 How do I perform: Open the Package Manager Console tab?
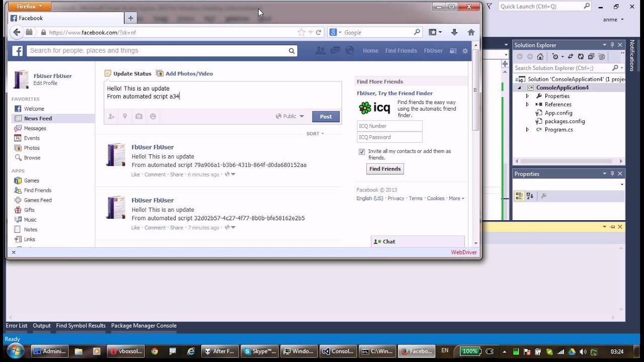pyautogui.click(x=144, y=326)
